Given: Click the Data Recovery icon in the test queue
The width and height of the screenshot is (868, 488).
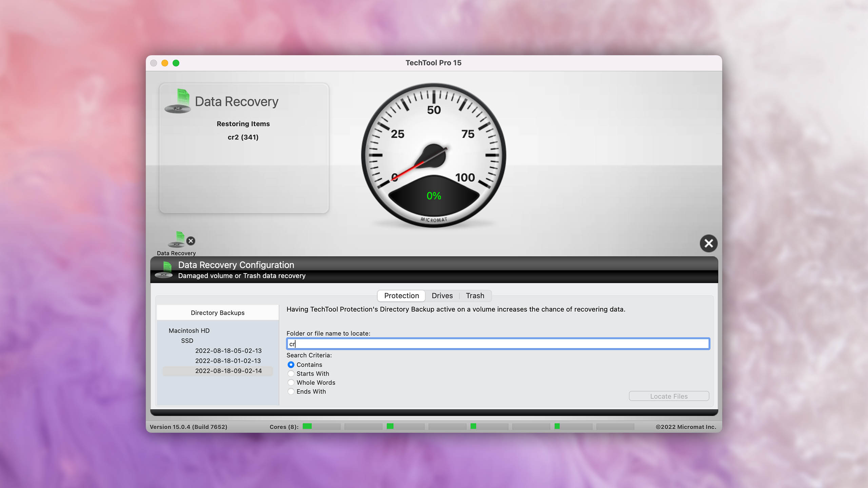Looking at the screenshot, I should tap(176, 240).
